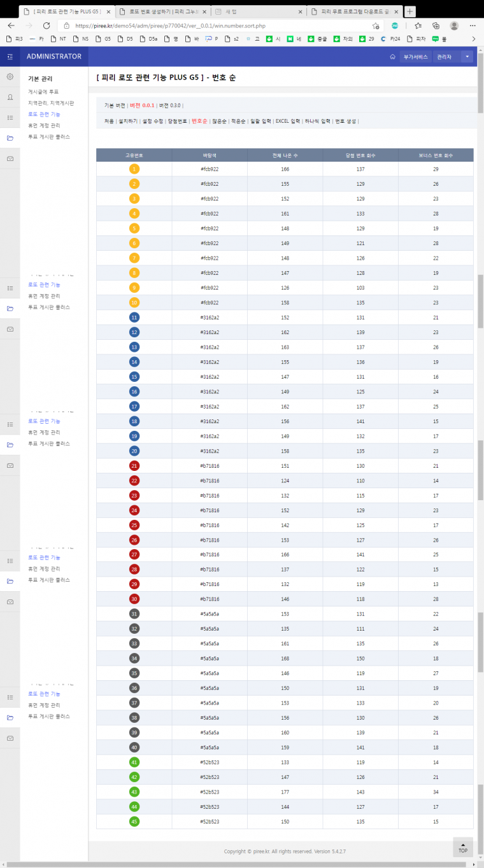The image size is (484, 868).
Task: Open the 카24 bookmark
Action: 391,39
